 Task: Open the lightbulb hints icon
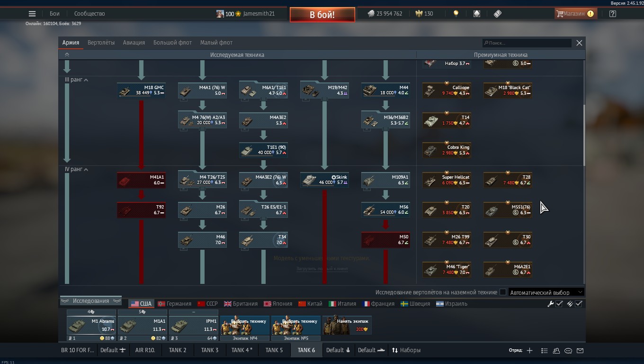coord(456,14)
